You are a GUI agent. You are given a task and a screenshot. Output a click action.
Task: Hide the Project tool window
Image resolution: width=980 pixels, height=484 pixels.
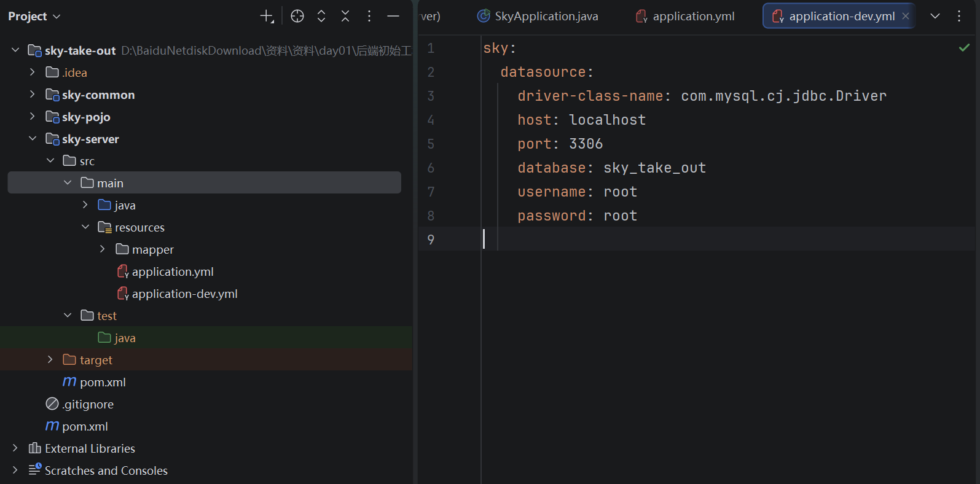click(393, 17)
